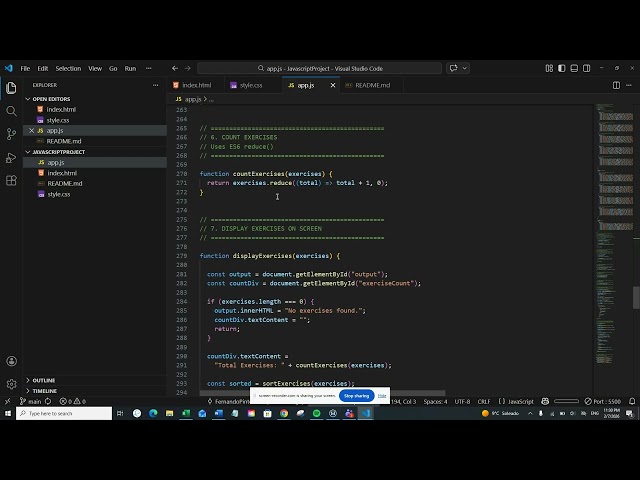Expand the TIMELINE section

(45, 391)
